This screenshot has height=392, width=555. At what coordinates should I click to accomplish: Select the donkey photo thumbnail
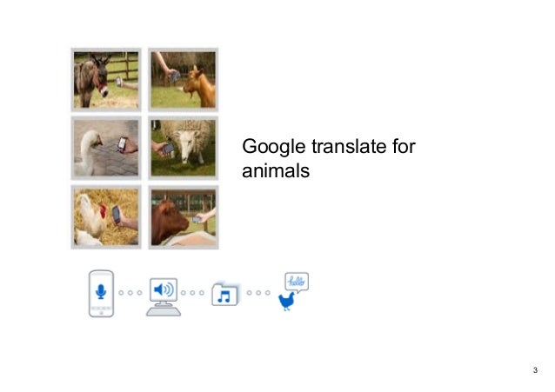pos(106,80)
